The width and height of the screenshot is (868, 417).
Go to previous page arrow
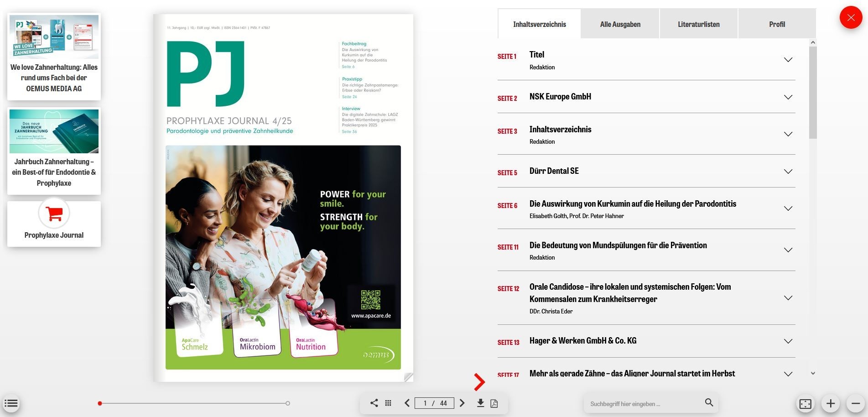(x=407, y=403)
